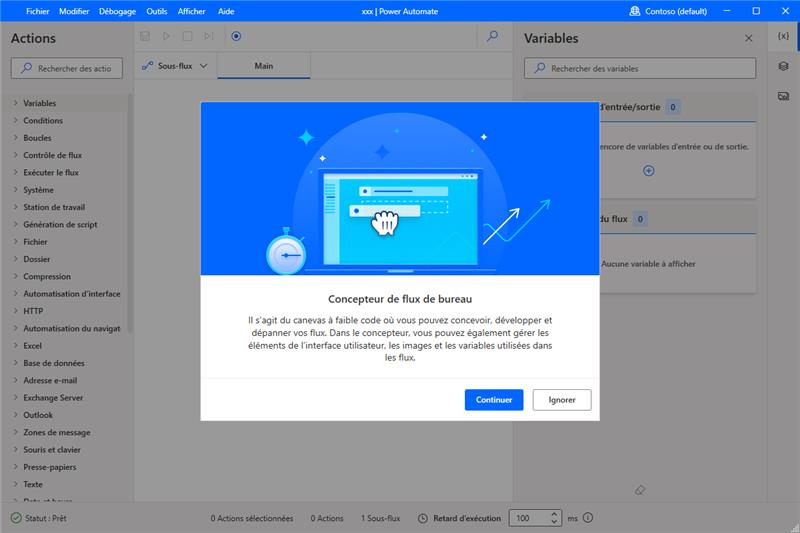
Task: Select the Main tab
Action: coord(264,66)
